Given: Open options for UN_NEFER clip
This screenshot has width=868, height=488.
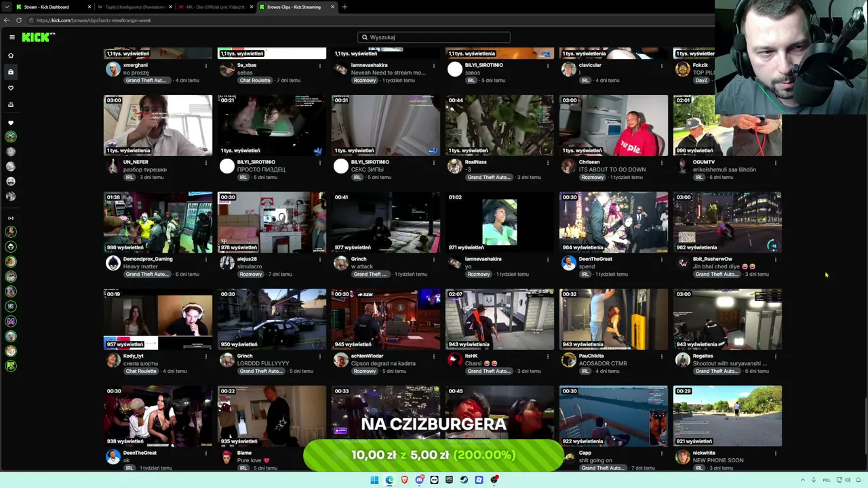Looking at the screenshot, I should tap(206, 162).
